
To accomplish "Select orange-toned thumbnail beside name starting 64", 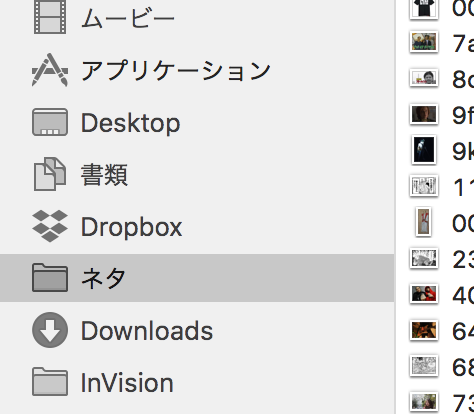I will (424, 330).
